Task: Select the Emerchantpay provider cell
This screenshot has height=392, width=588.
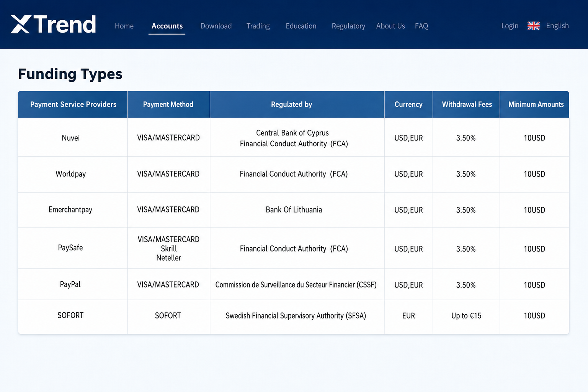Action: (x=73, y=210)
